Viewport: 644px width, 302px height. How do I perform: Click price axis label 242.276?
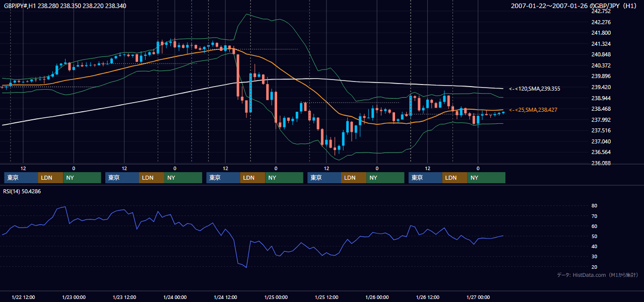point(601,22)
